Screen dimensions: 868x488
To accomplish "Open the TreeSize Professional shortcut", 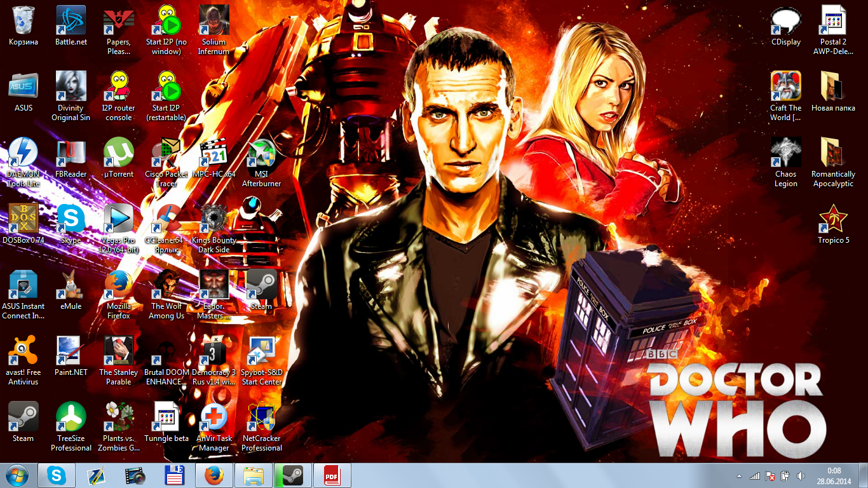I will click(x=71, y=427).
